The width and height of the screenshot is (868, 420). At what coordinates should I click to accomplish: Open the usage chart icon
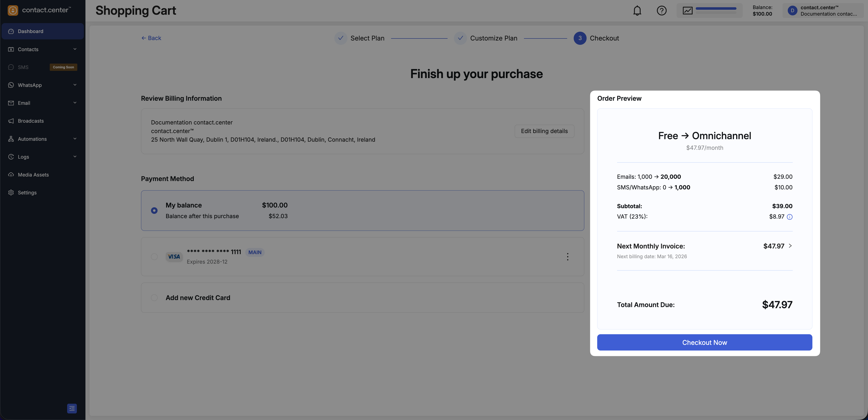[687, 11]
